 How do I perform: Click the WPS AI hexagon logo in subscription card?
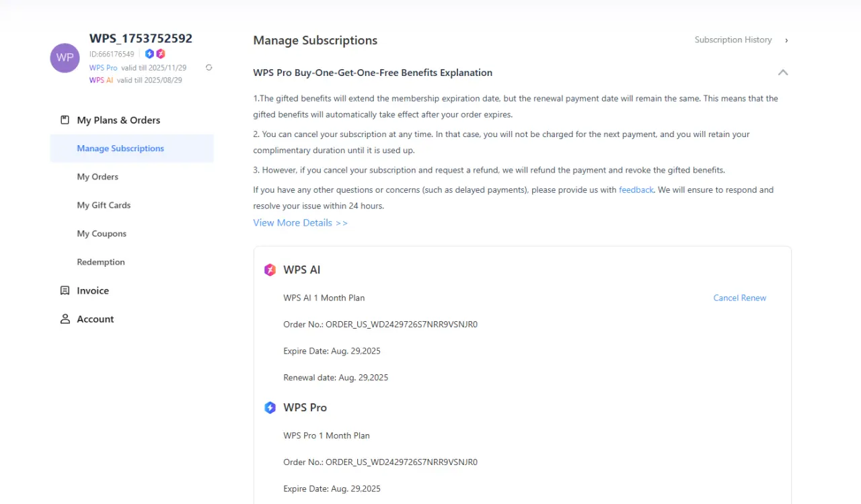pos(270,270)
